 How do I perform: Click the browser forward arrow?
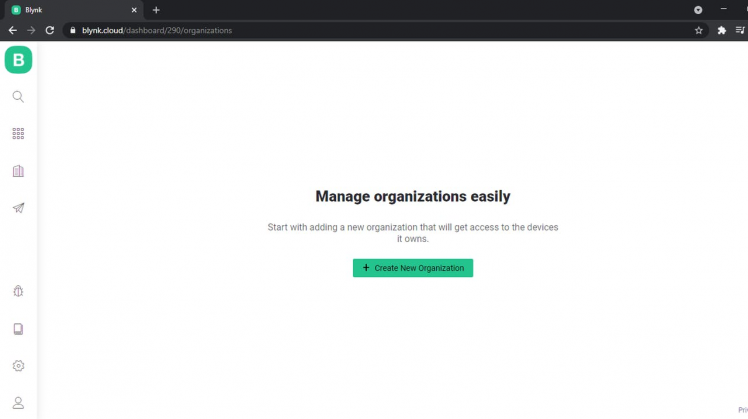pos(31,31)
